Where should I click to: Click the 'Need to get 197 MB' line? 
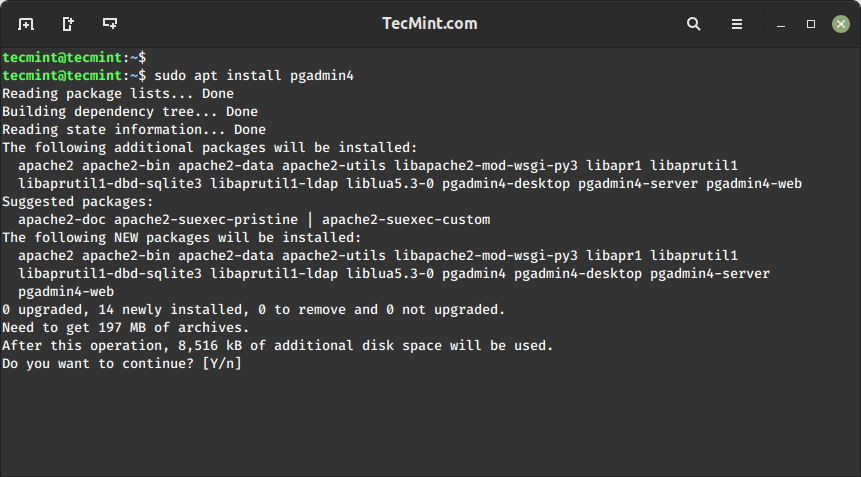pyautogui.click(x=125, y=328)
